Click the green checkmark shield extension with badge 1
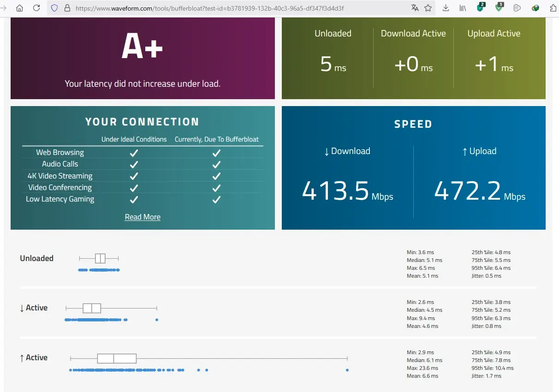The width and height of the screenshot is (559, 392). pyautogui.click(x=499, y=7)
